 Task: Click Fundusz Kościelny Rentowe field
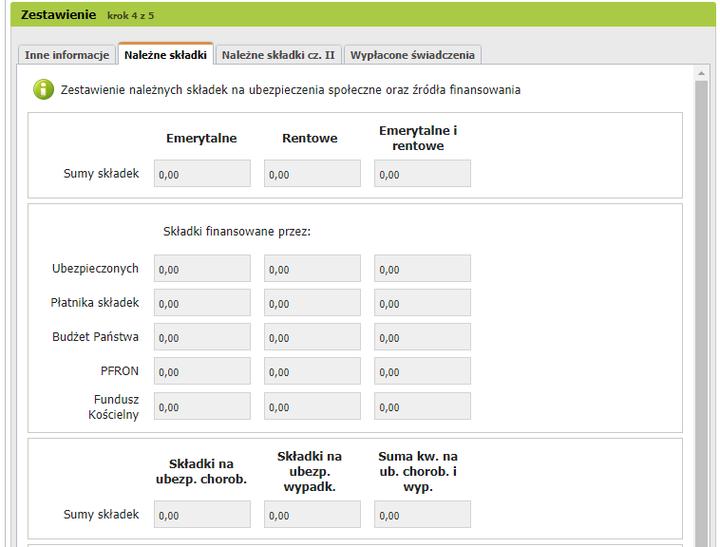tap(312, 406)
